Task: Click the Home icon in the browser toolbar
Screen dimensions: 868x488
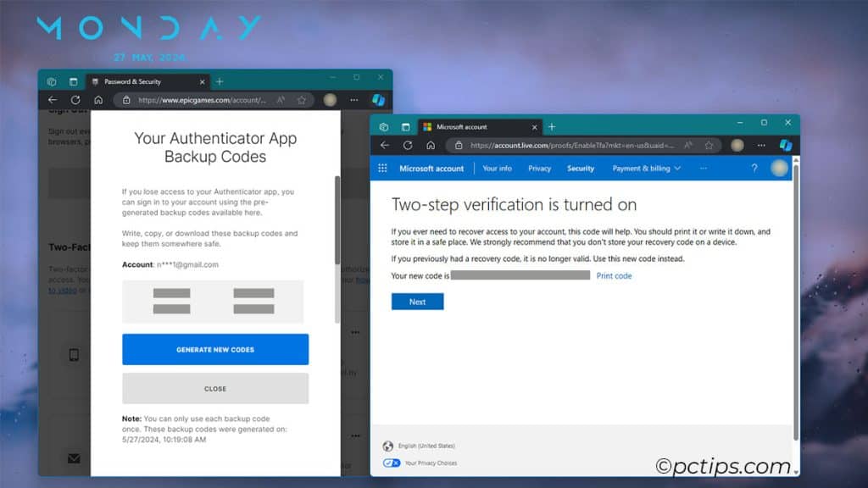Action: point(430,144)
